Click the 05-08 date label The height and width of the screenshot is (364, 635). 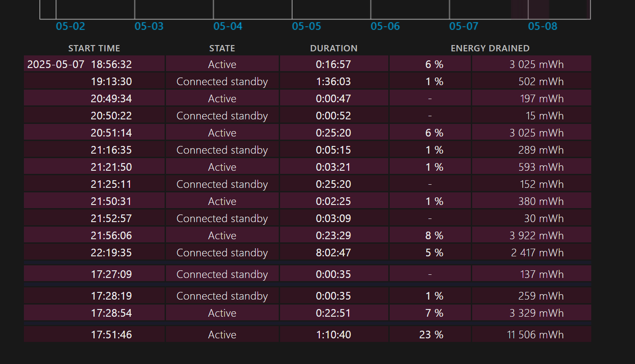pyautogui.click(x=543, y=26)
